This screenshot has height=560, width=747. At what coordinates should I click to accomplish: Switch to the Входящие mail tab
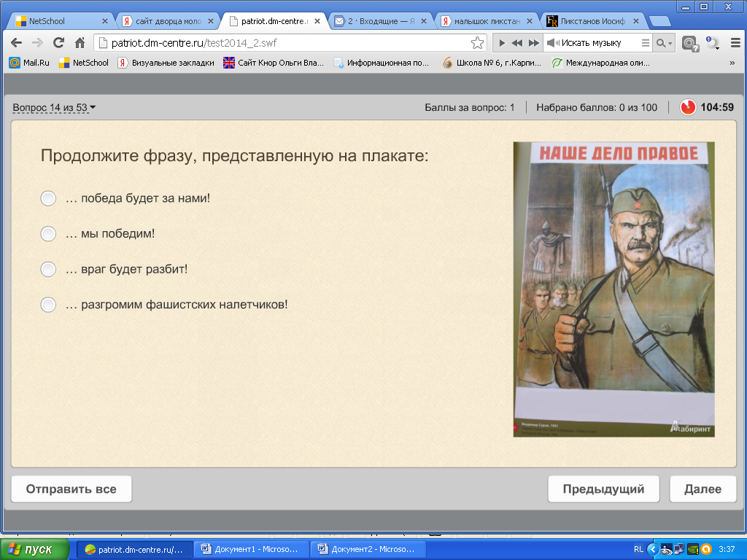[x=380, y=21]
